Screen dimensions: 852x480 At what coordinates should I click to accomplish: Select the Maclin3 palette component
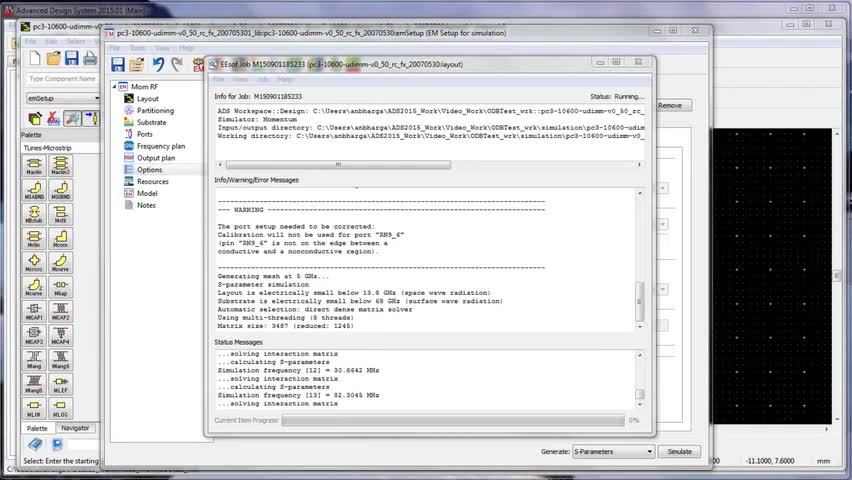pyautogui.click(x=60, y=165)
